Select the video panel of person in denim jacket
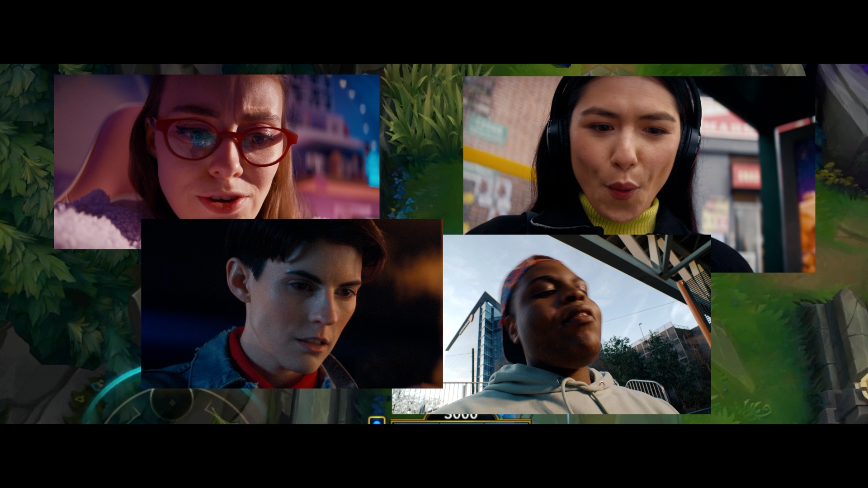Screen dimensions: 868x488 click(x=292, y=304)
